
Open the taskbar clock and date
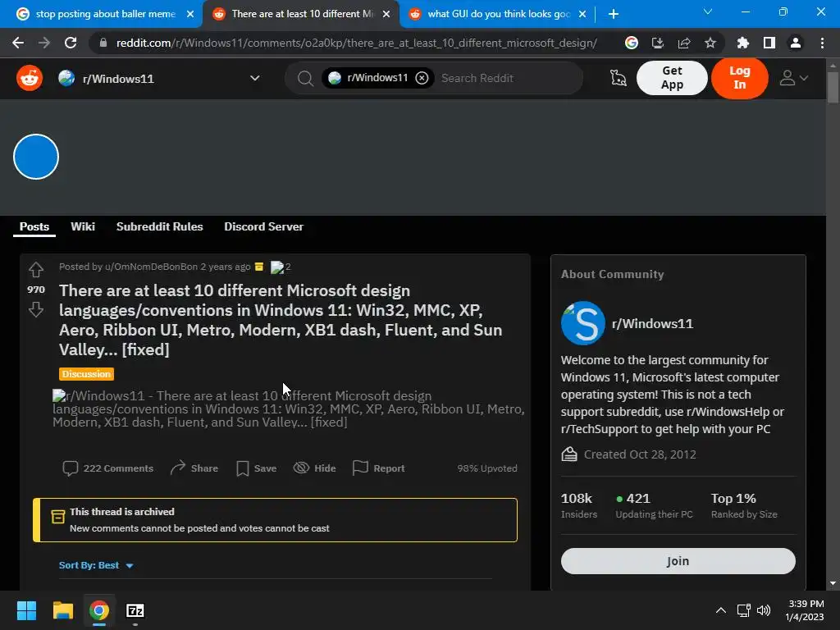click(805, 610)
